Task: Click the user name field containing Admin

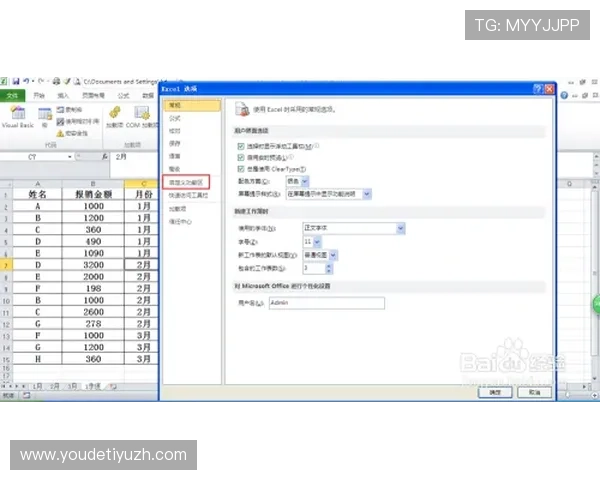Action: [x=326, y=303]
